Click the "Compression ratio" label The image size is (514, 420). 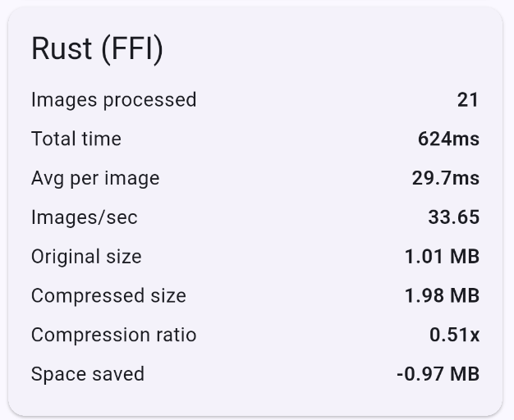[x=113, y=336]
